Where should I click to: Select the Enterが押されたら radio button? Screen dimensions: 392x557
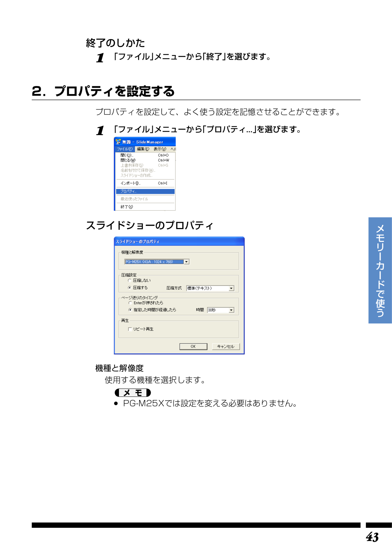pyautogui.click(x=130, y=303)
